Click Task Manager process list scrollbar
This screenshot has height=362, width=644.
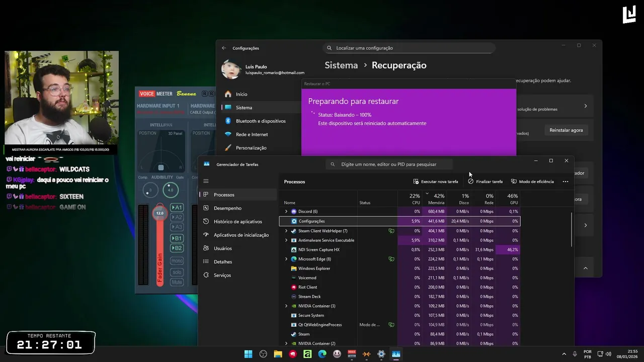[x=572, y=230]
